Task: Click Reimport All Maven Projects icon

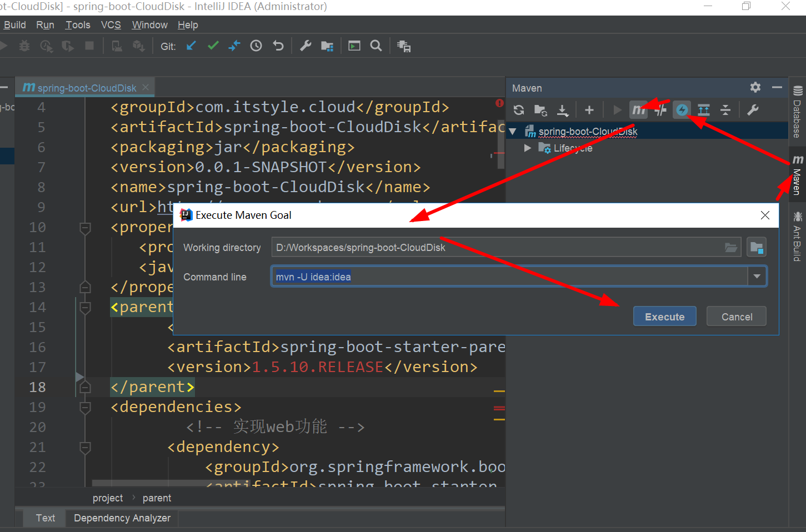Action: (x=519, y=110)
